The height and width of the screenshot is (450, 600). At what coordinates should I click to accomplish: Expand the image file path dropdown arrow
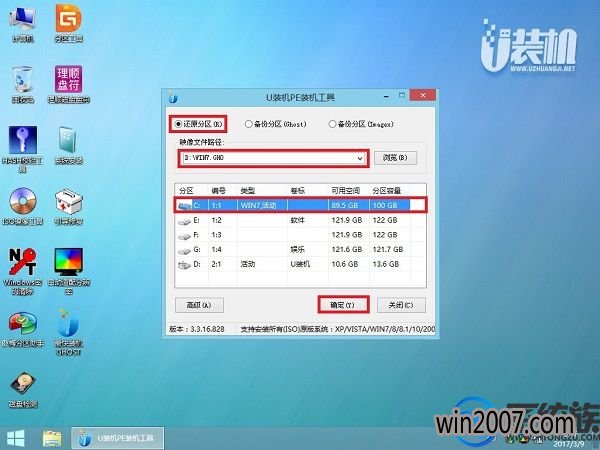[x=360, y=158]
